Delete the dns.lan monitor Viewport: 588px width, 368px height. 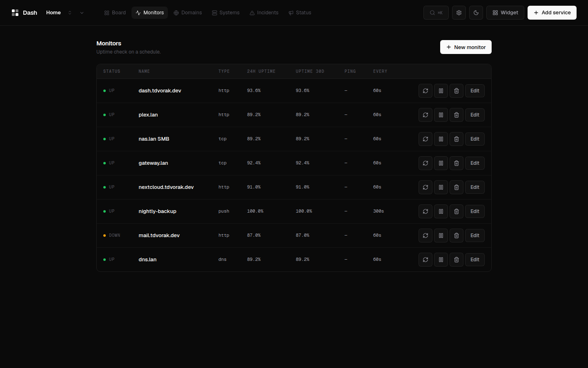point(457,260)
